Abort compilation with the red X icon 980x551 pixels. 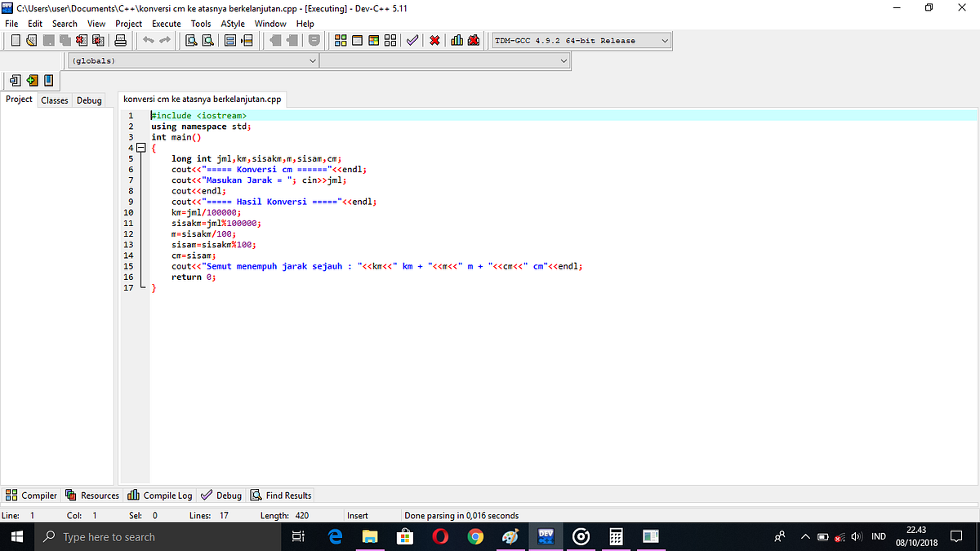(x=434, y=40)
